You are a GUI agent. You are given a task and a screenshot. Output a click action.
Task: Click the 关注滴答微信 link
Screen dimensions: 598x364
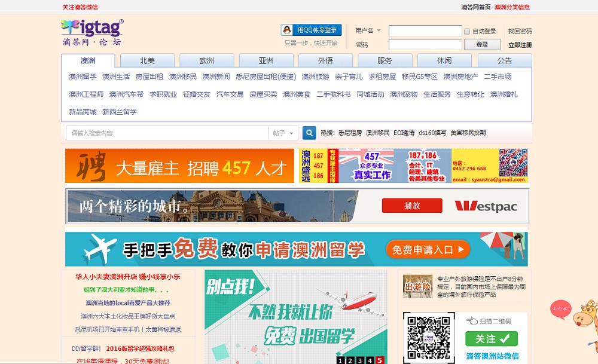coord(80,7)
